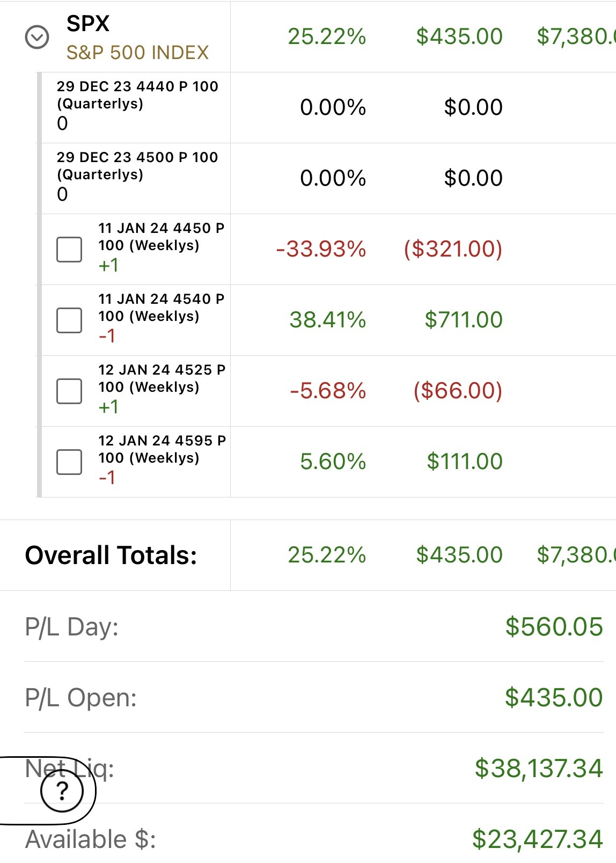Tap SPX group 25.22% percentage

pos(327,36)
